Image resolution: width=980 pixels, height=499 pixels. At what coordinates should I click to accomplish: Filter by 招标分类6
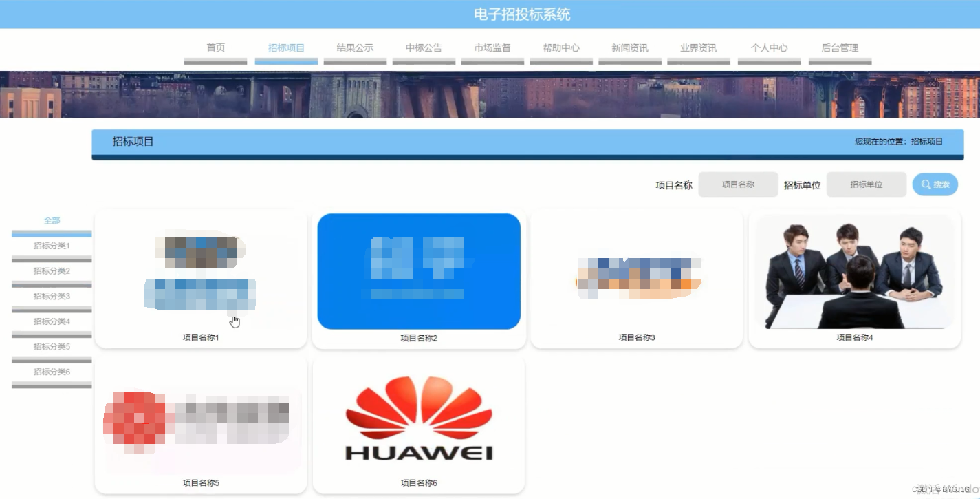click(52, 374)
